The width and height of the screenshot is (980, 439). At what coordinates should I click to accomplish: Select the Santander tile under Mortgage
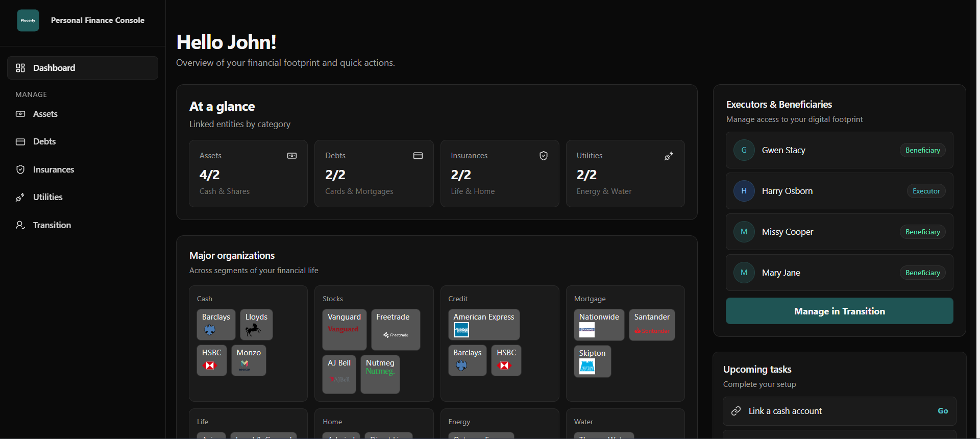tap(652, 325)
